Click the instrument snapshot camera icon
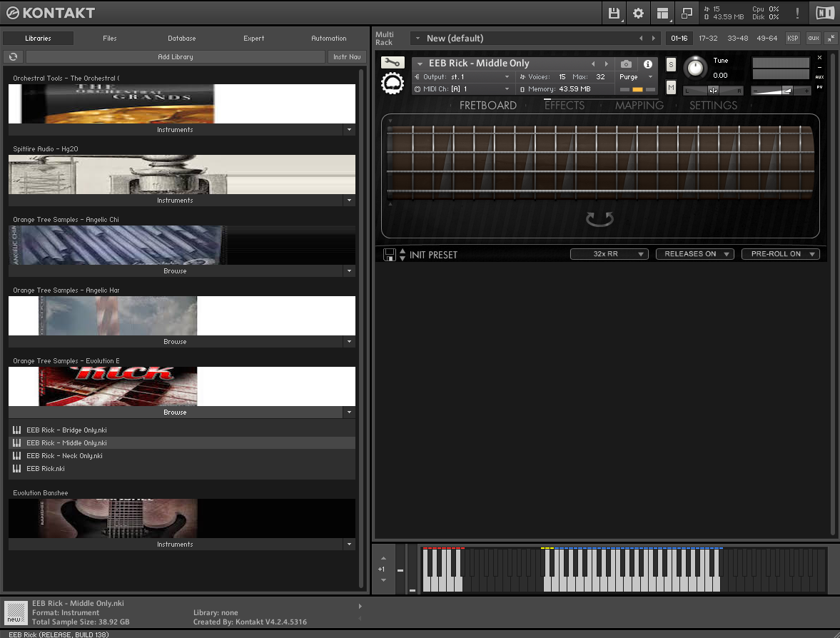This screenshot has width=840, height=638. [626, 64]
